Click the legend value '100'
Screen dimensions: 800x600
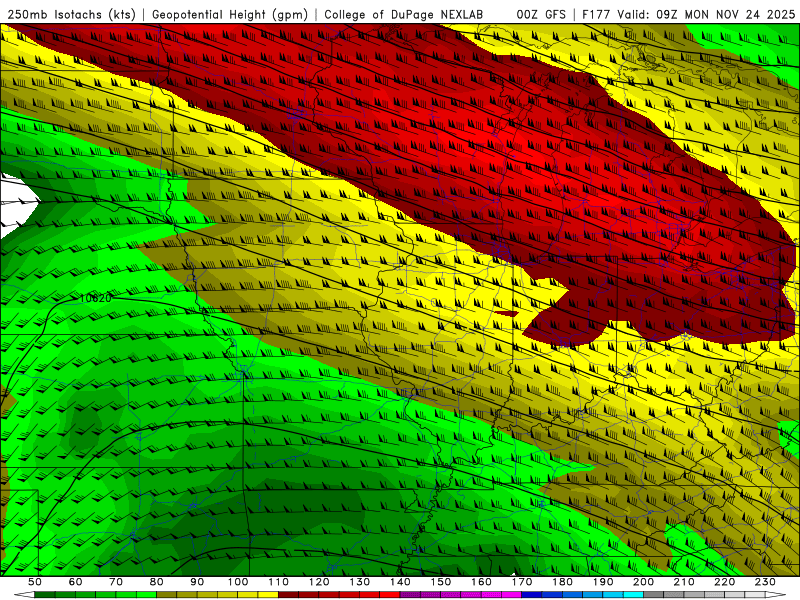tap(238, 582)
